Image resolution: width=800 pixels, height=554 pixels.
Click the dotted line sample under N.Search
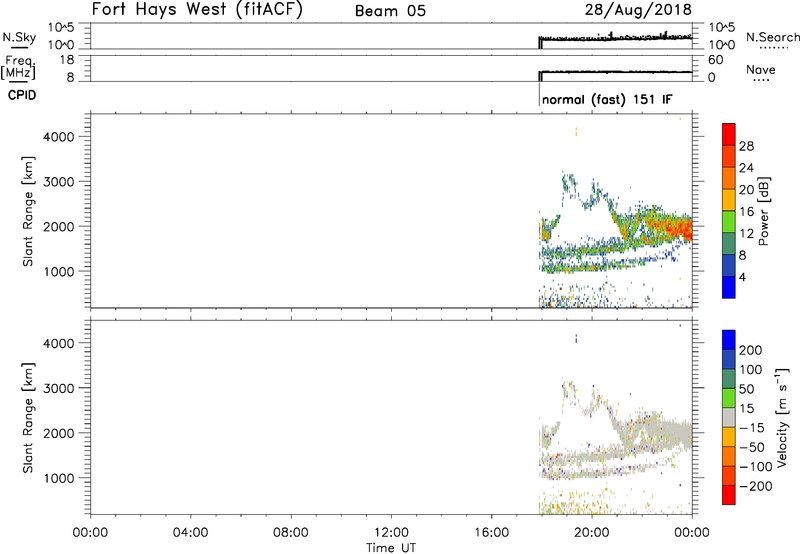pos(773,48)
